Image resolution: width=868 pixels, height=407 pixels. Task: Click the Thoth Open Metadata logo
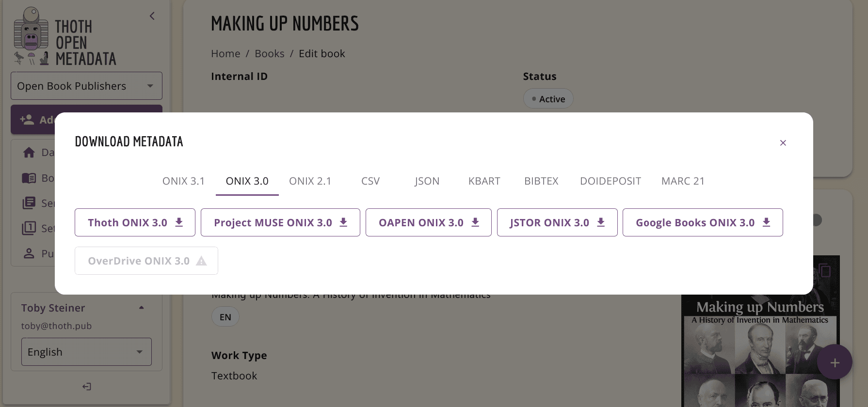(65, 37)
